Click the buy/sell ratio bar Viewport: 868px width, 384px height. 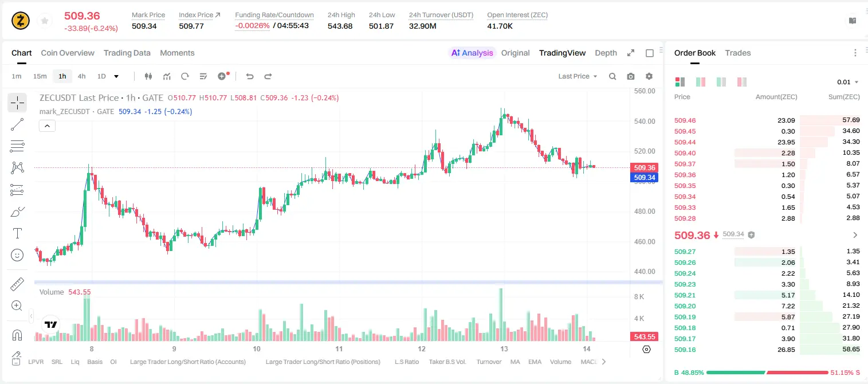point(767,373)
